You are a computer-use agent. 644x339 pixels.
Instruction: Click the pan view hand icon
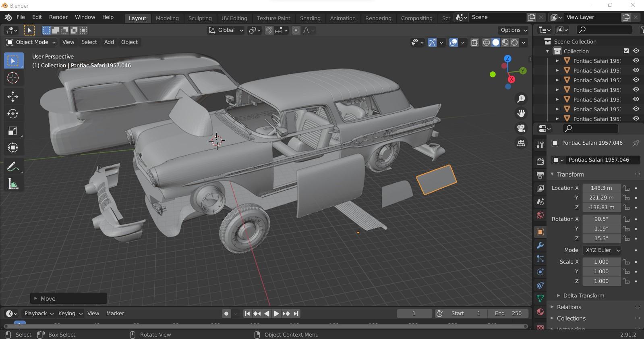pyautogui.click(x=521, y=113)
